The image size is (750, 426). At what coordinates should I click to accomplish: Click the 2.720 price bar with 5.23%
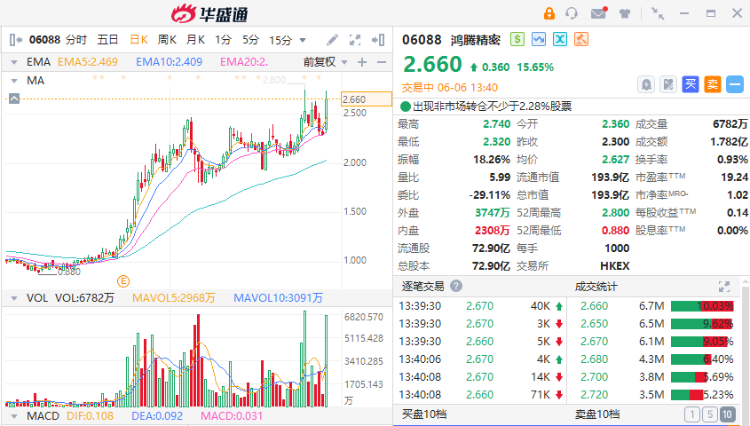click(702, 395)
